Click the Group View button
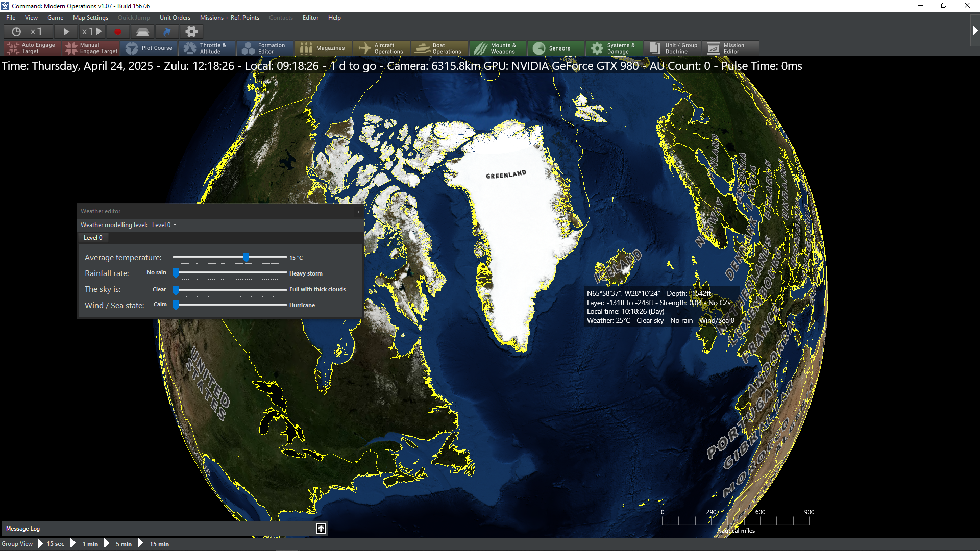Screen dimensions: 980x551 17,544
